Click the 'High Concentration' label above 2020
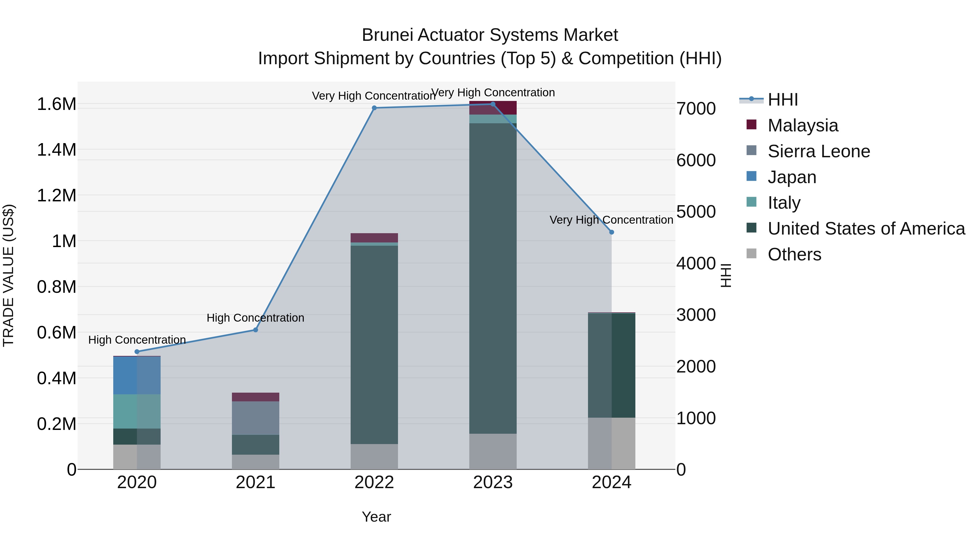 (137, 340)
